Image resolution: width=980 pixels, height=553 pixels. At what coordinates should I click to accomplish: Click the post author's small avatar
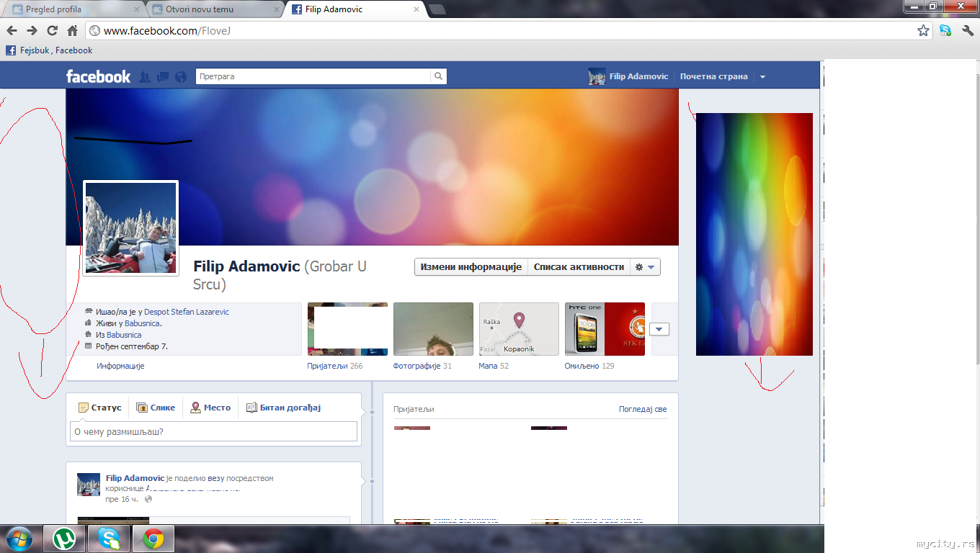89,485
